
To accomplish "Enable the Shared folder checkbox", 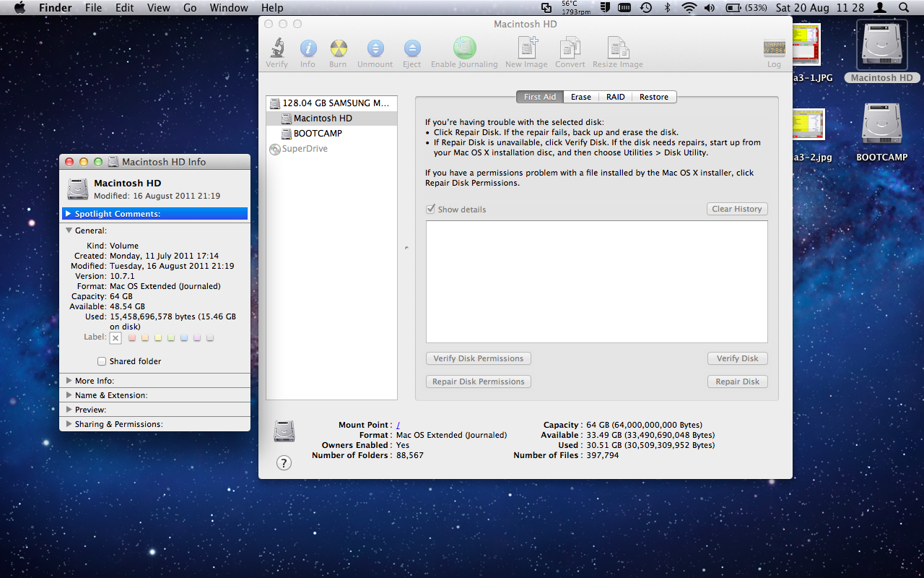I will pos(102,361).
